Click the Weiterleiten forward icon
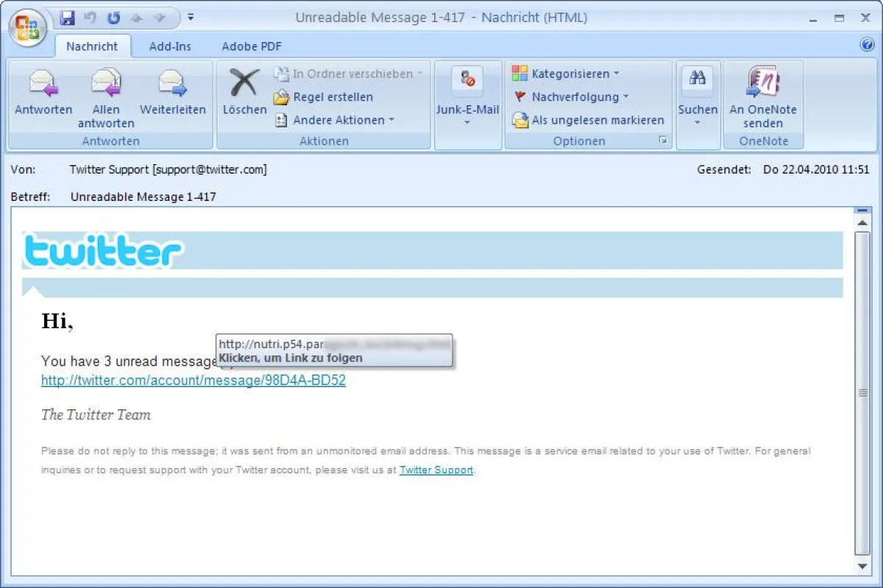The image size is (883, 588). (172, 82)
